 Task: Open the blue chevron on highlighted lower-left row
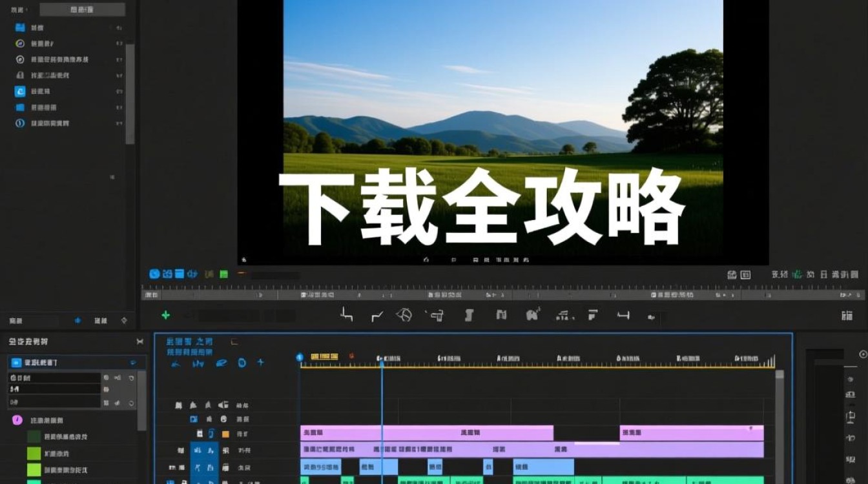[133, 363]
